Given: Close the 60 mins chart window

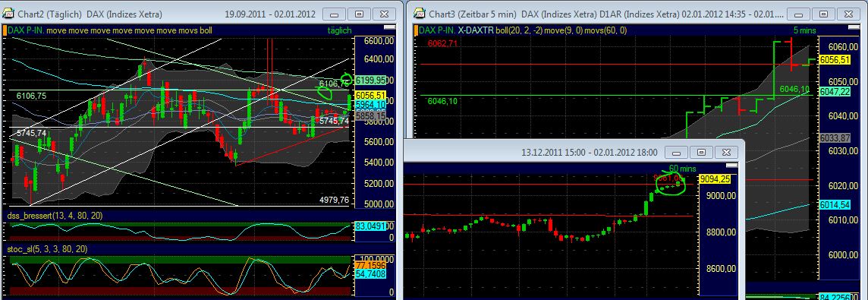Looking at the screenshot, I should (726, 152).
